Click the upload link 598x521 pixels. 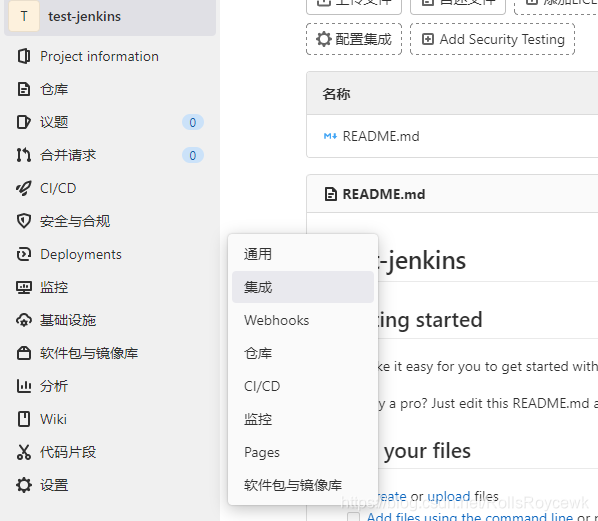448,496
